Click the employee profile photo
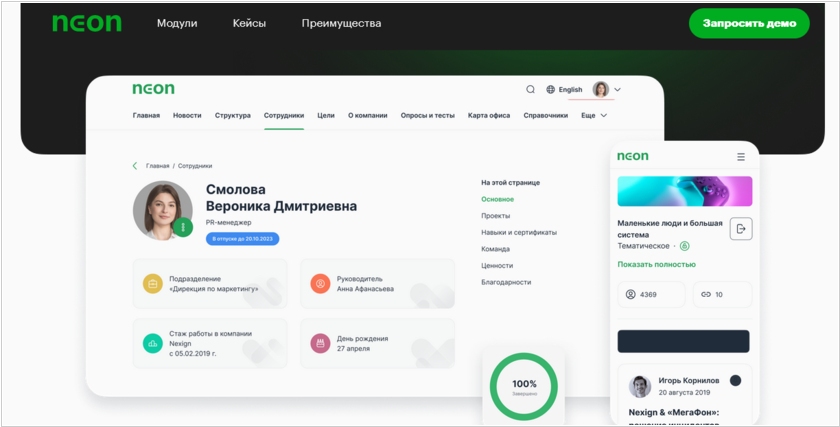840x427 pixels. click(162, 209)
